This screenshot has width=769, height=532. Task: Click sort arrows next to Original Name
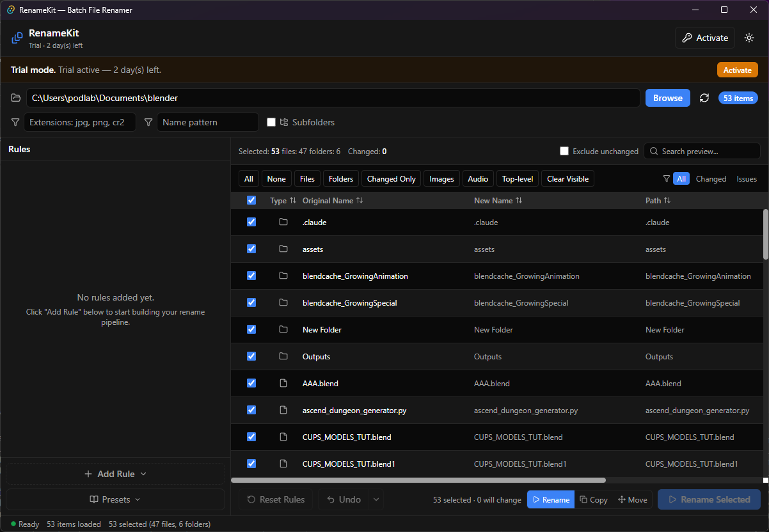point(360,201)
